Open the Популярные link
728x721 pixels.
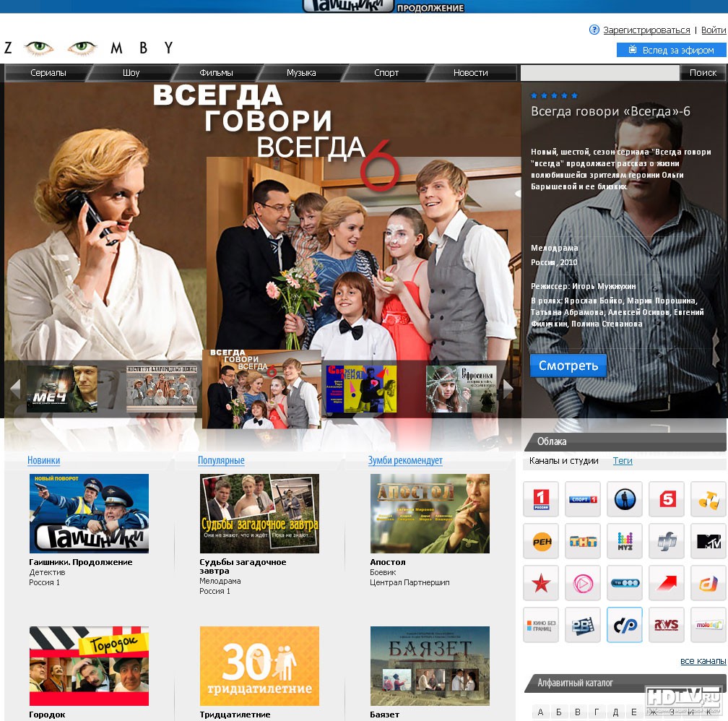click(221, 460)
